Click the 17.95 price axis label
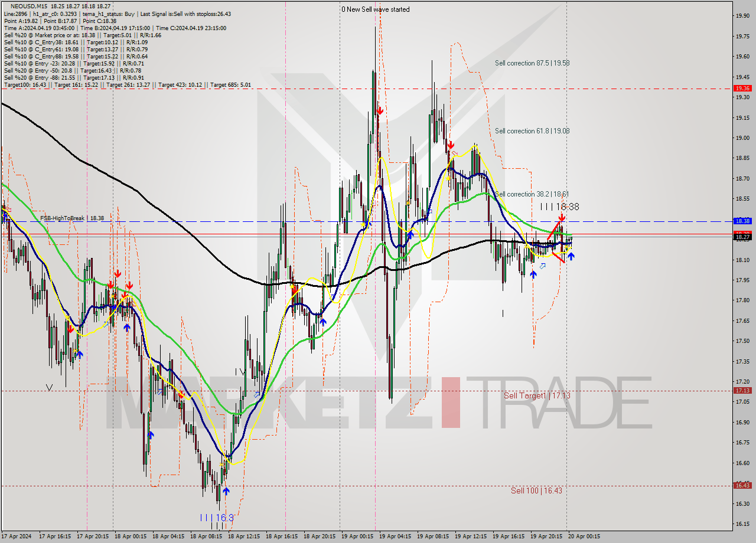The image size is (756, 543). pyautogui.click(x=742, y=280)
